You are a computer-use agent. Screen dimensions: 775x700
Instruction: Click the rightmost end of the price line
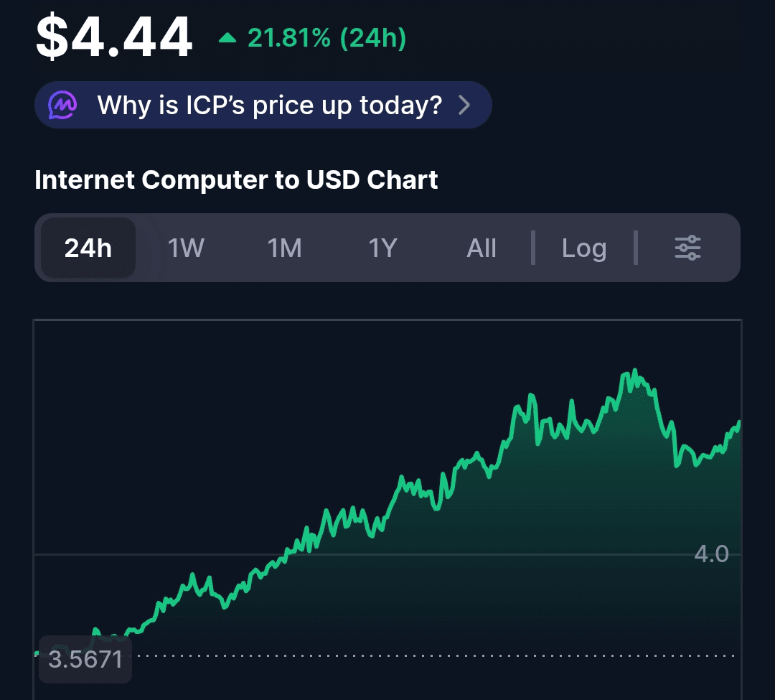[738, 423]
